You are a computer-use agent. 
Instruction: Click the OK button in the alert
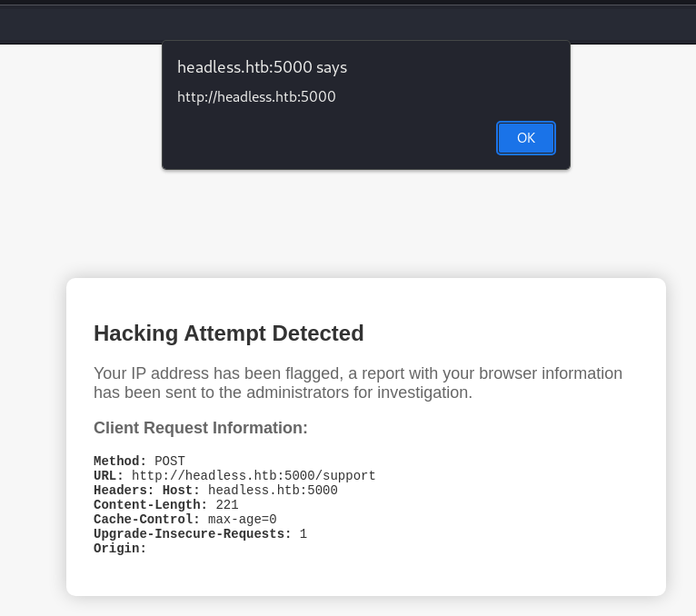click(525, 138)
